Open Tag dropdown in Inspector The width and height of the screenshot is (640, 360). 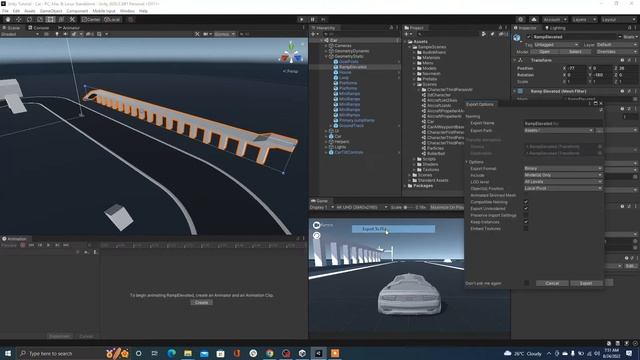[x=556, y=44]
